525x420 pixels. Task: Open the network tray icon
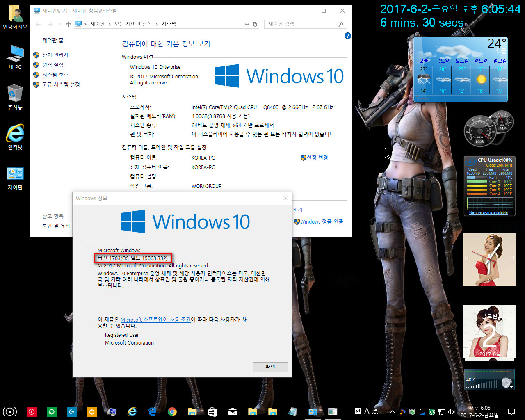tap(442, 412)
